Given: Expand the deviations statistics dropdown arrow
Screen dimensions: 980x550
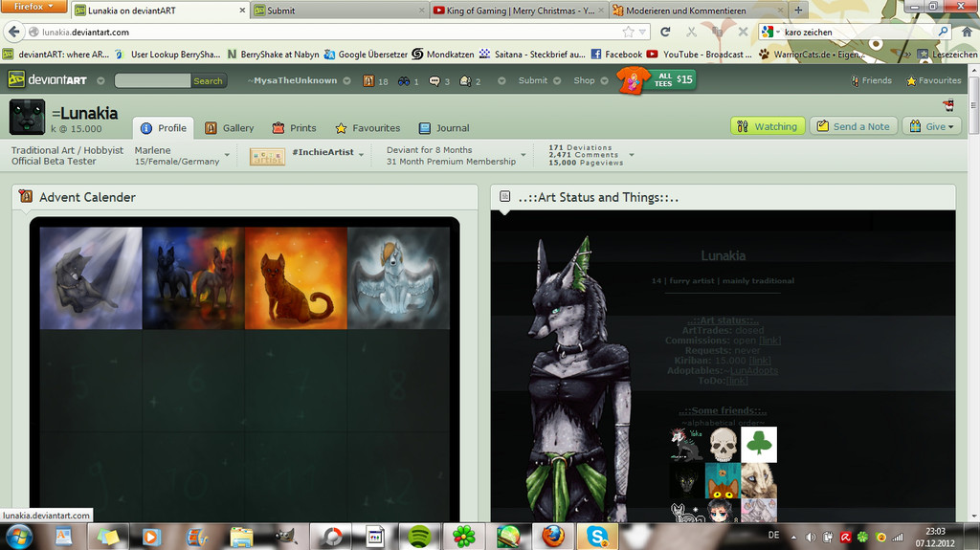Looking at the screenshot, I should pyautogui.click(x=632, y=155).
